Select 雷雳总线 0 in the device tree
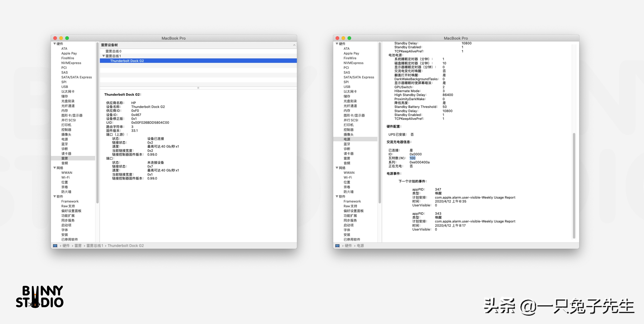Screen dimensions: 644x324 [113, 51]
